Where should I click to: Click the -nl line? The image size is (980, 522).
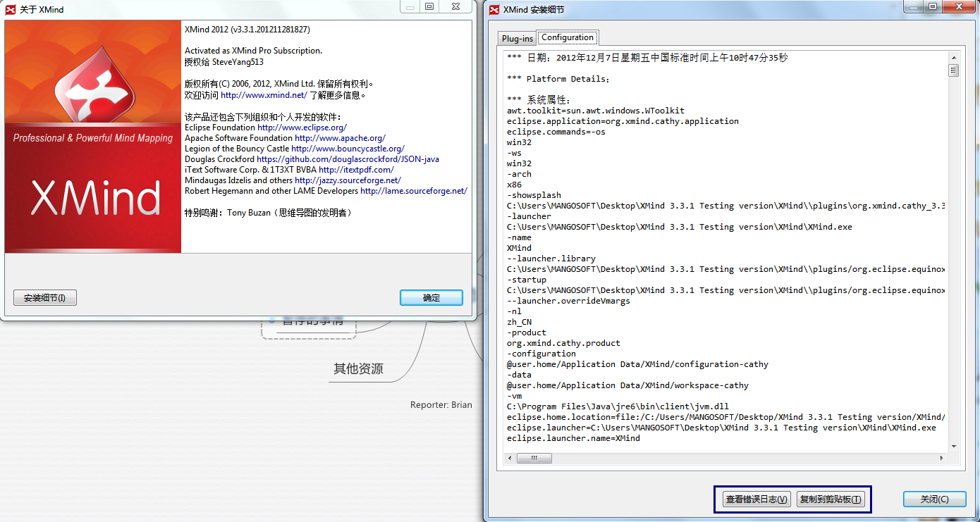(x=514, y=311)
